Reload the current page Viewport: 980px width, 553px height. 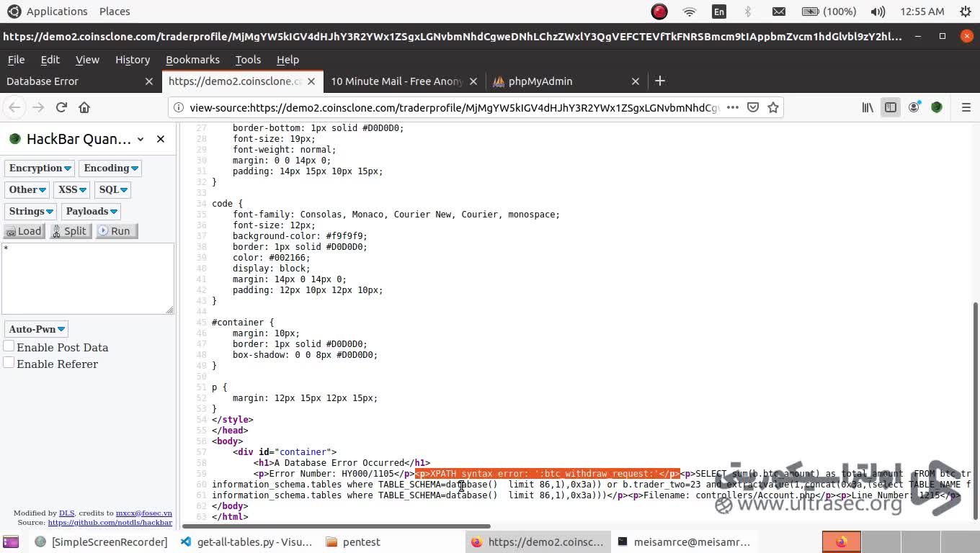click(61, 107)
